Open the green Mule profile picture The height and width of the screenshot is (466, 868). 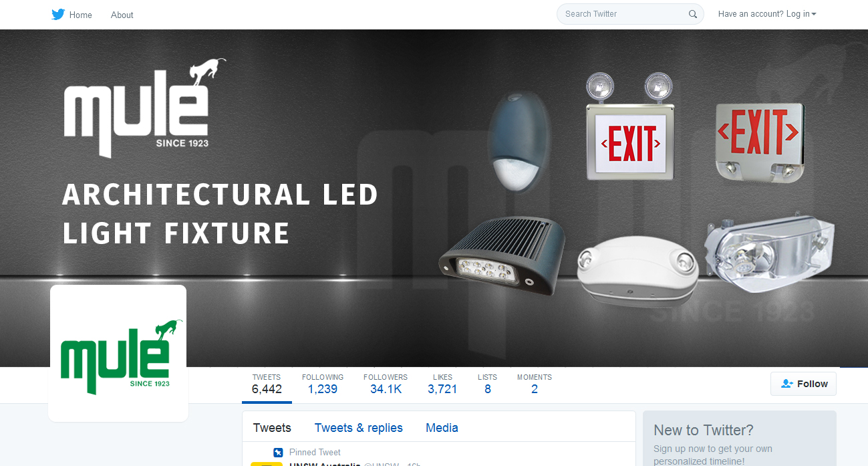tap(118, 354)
